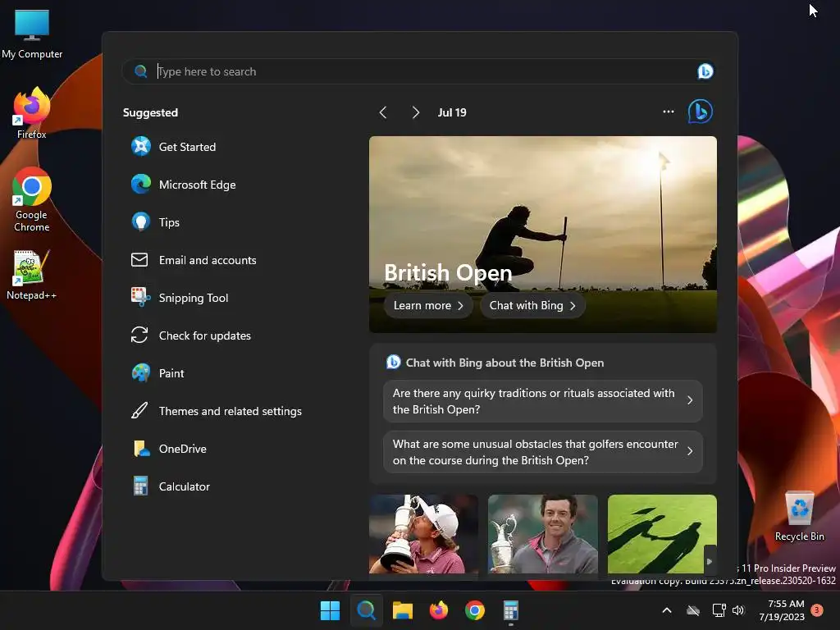
Task: Show hidden system tray icons
Action: 667,610
